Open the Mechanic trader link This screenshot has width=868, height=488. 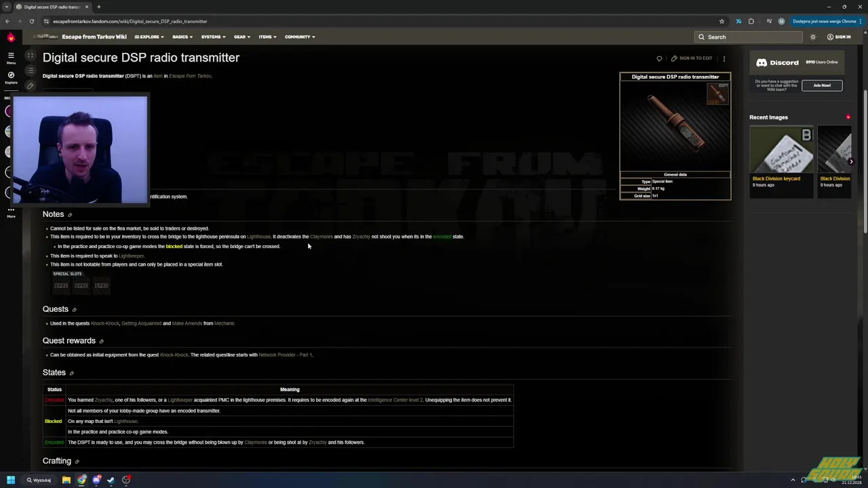click(x=224, y=323)
